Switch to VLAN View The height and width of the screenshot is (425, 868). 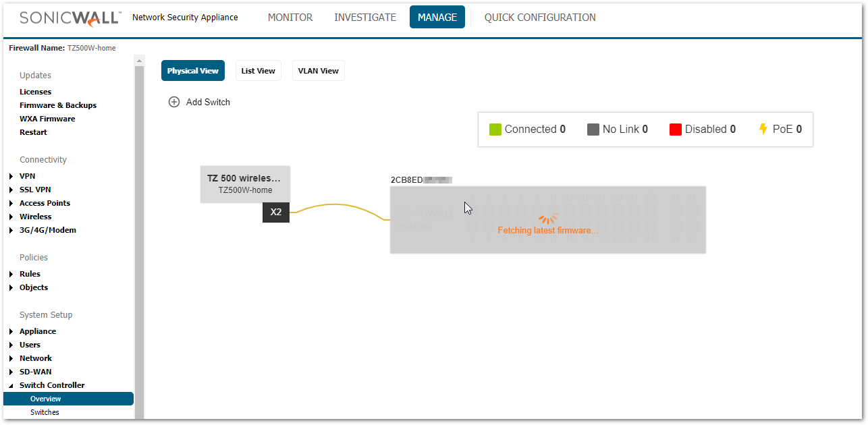(318, 71)
